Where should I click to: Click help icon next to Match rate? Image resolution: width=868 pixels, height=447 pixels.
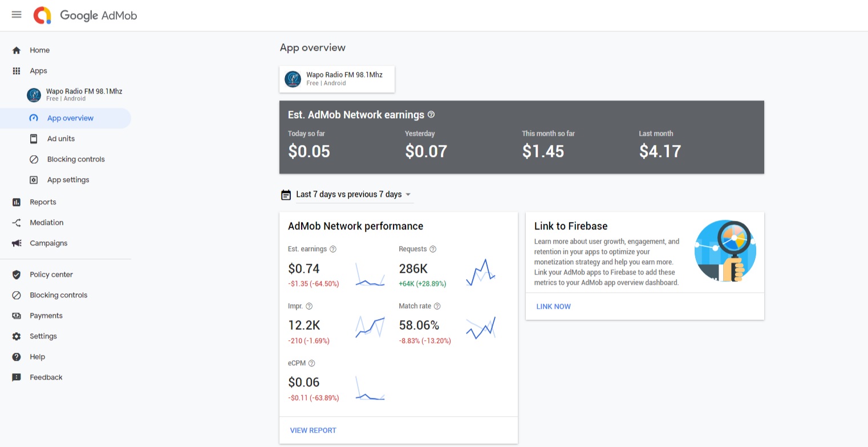437,306
